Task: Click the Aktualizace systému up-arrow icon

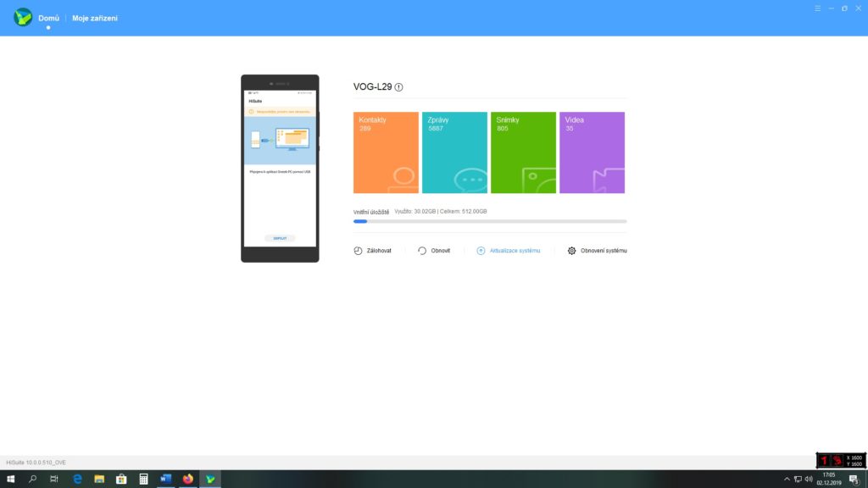Action: point(481,251)
